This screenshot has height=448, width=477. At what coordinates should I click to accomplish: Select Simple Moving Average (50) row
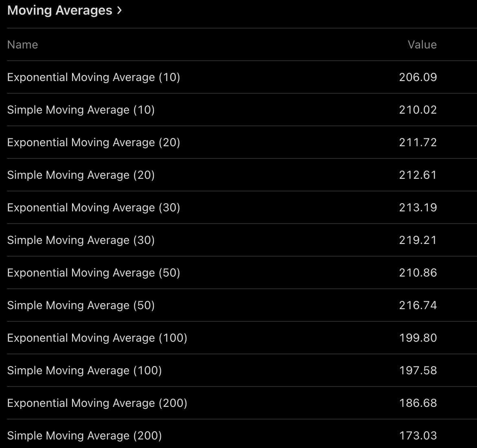click(x=81, y=305)
